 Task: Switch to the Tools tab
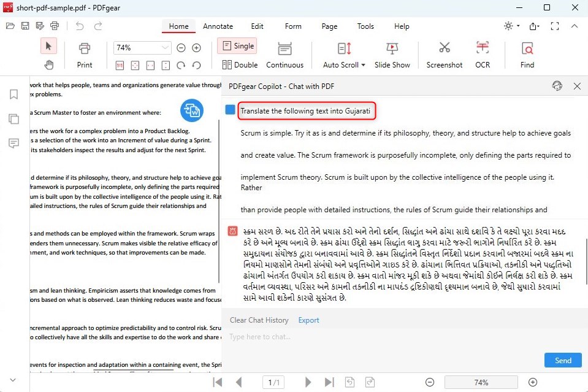(x=365, y=26)
